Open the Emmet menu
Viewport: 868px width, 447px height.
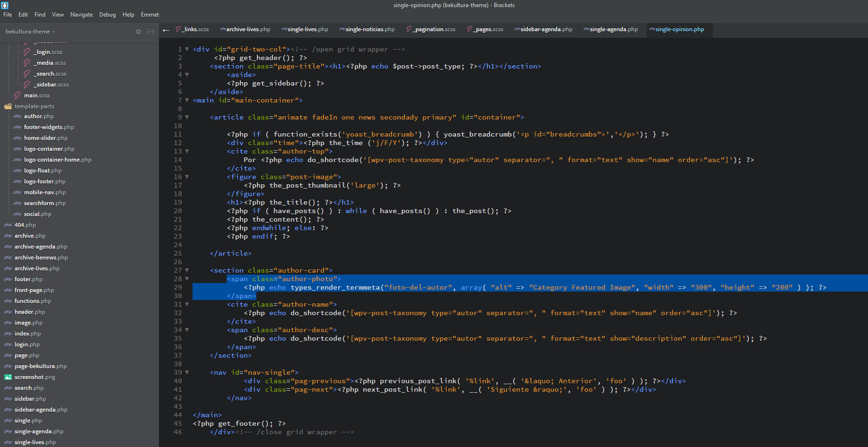[x=150, y=15]
